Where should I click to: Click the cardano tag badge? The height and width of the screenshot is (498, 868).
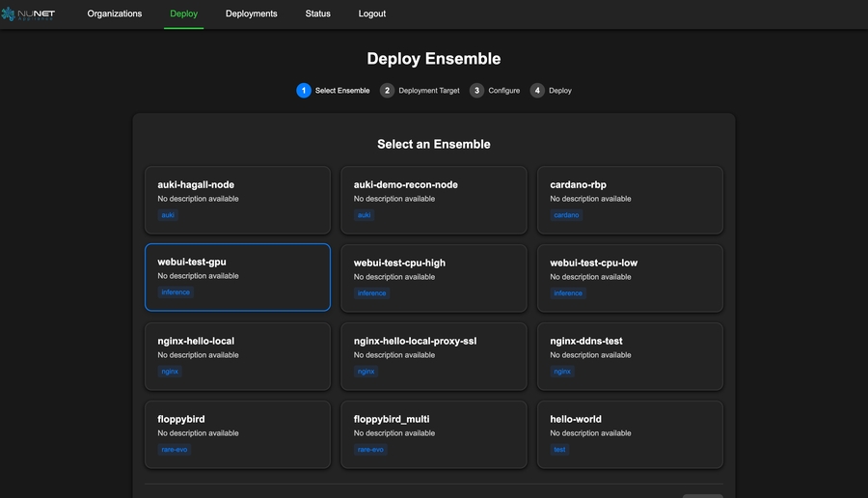coord(566,215)
